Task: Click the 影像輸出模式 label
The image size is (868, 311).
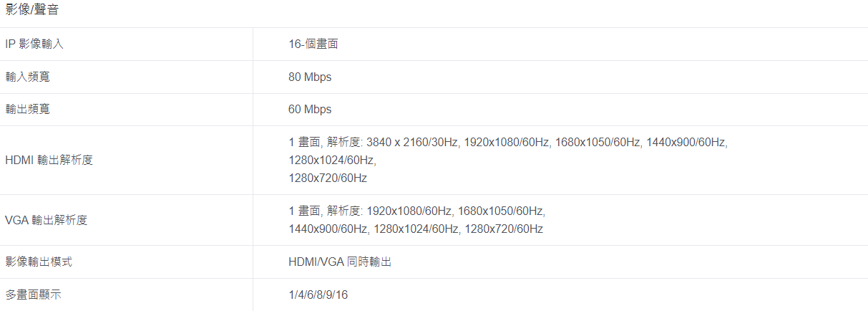Action: point(39,262)
